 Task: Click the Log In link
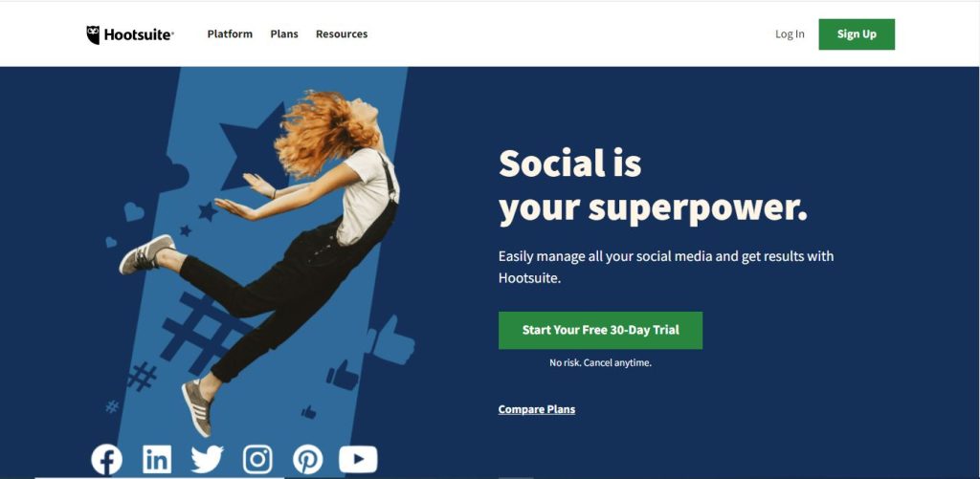[x=790, y=34]
